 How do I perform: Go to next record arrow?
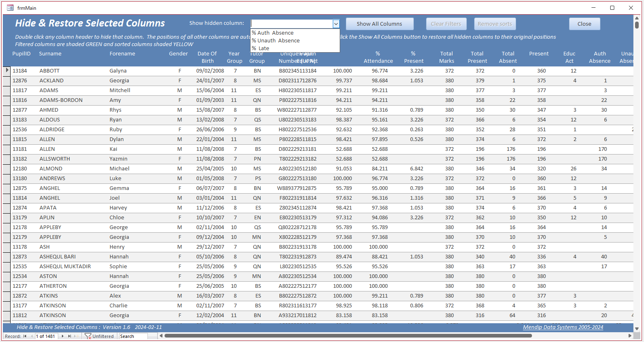pyautogui.click(x=62, y=336)
